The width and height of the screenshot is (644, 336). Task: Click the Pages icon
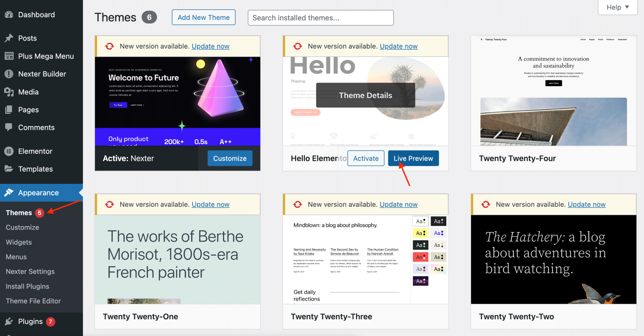(9, 110)
